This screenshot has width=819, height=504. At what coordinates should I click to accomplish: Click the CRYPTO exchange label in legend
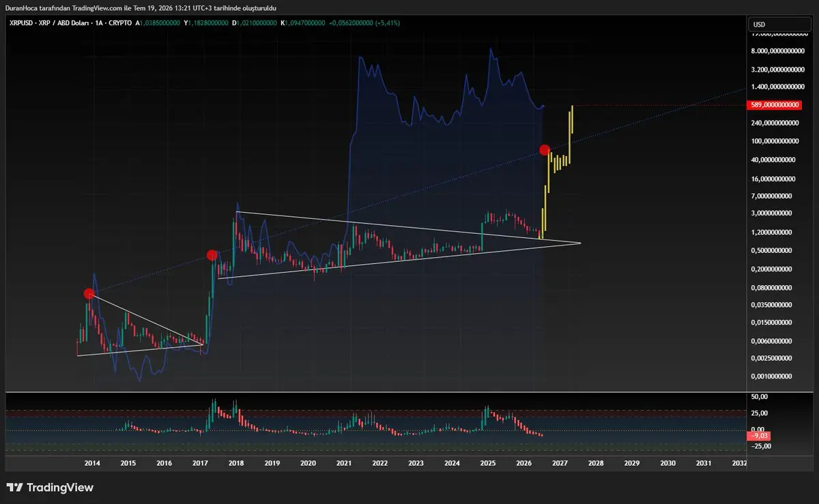click(119, 23)
